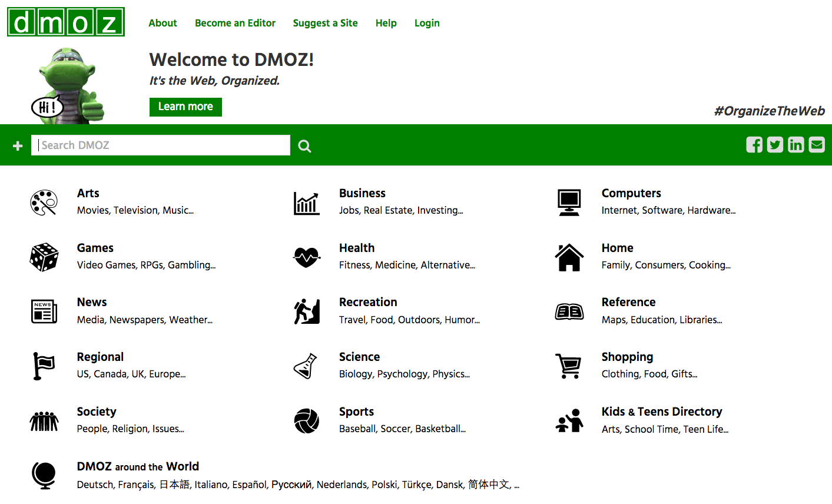This screenshot has width=832, height=504.
Task: Open the Kids & Teens Directory heading
Action: 662,412
